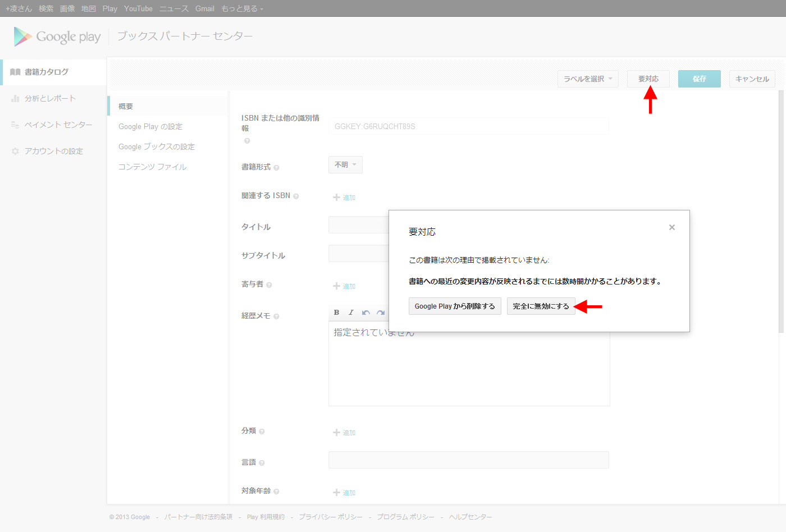The width and height of the screenshot is (786, 532).
Task: Open 画像 in the top bar
Action: [67, 8]
